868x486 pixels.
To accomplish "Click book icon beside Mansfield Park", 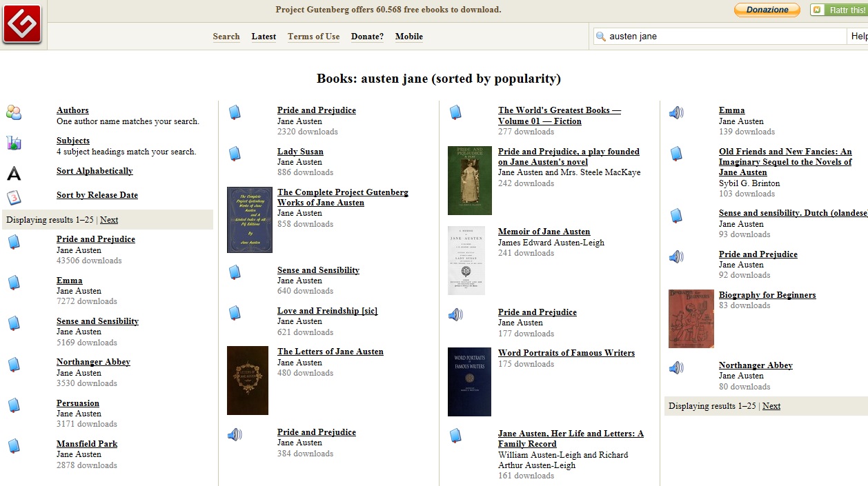I will (x=14, y=446).
